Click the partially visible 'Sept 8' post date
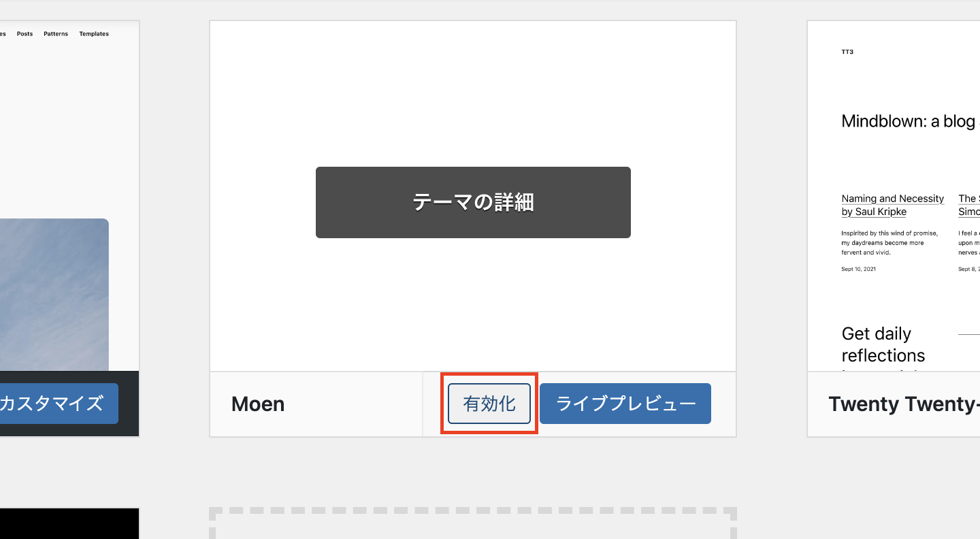This screenshot has width=980, height=539. click(x=969, y=269)
